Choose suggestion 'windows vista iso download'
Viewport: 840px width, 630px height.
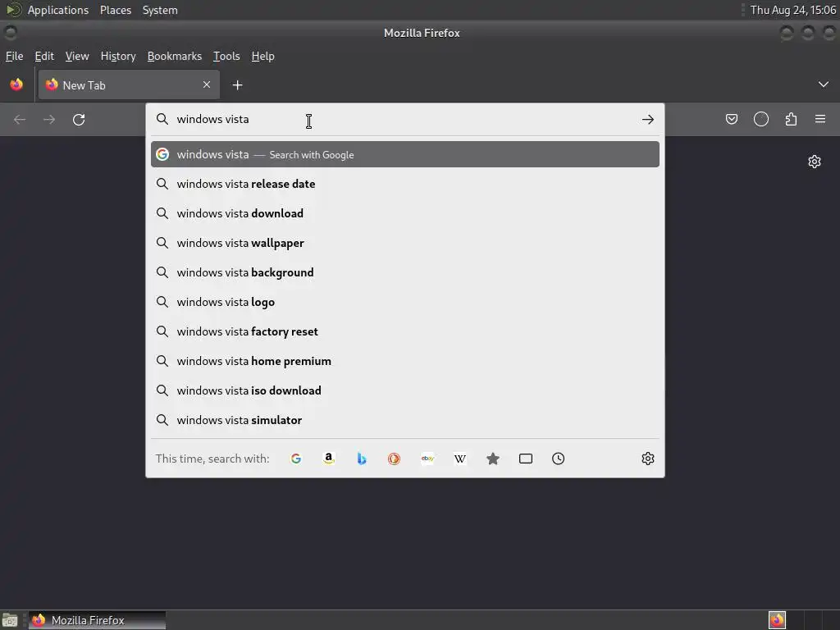pyautogui.click(x=405, y=390)
